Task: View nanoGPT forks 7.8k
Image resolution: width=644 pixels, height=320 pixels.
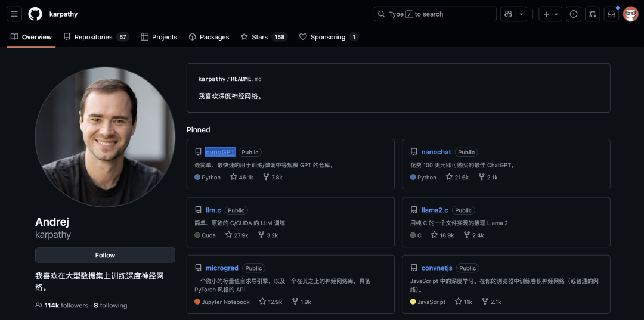Action: 273,177
